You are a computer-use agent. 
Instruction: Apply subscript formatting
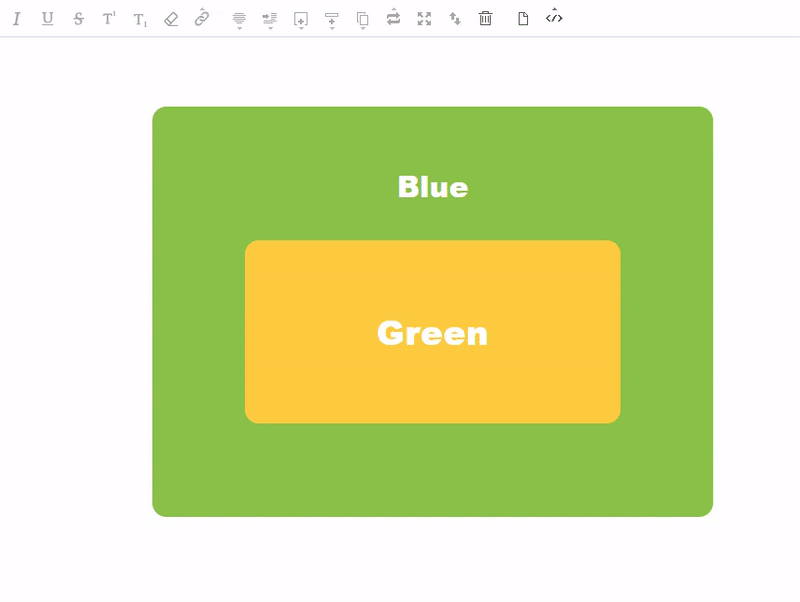click(x=140, y=20)
